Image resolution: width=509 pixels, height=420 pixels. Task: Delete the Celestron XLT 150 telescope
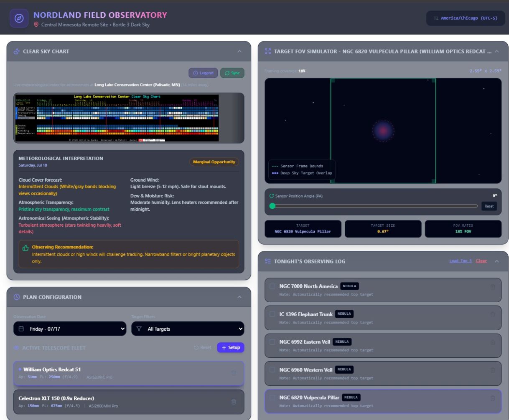(x=234, y=402)
